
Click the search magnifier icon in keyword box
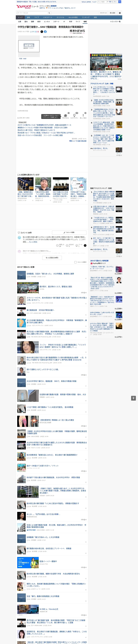pos(49,13)
